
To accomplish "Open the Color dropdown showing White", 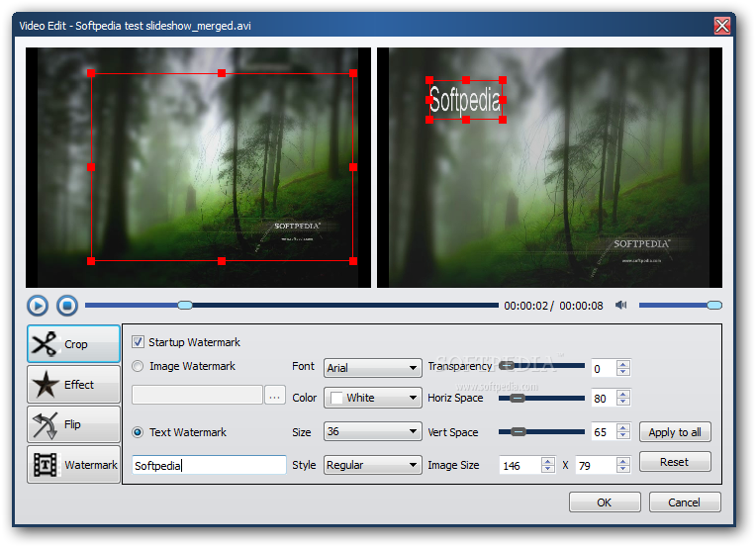I will pyautogui.click(x=373, y=398).
